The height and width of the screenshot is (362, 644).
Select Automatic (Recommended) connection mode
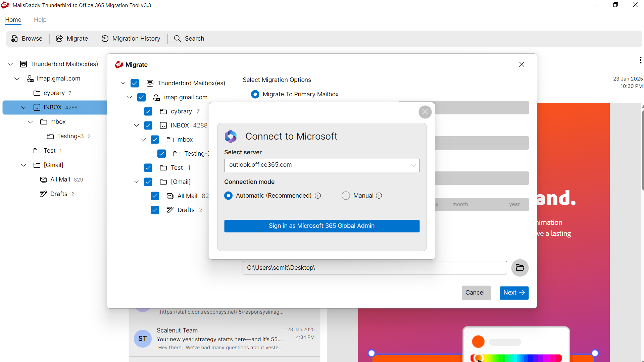tap(228, 196)
